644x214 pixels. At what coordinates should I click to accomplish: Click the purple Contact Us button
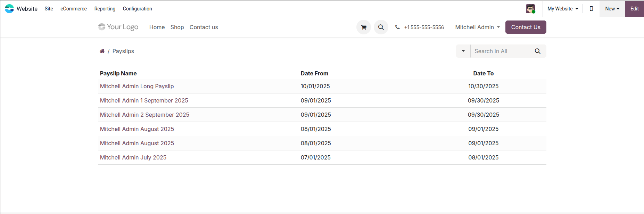(x=526, y=27)
